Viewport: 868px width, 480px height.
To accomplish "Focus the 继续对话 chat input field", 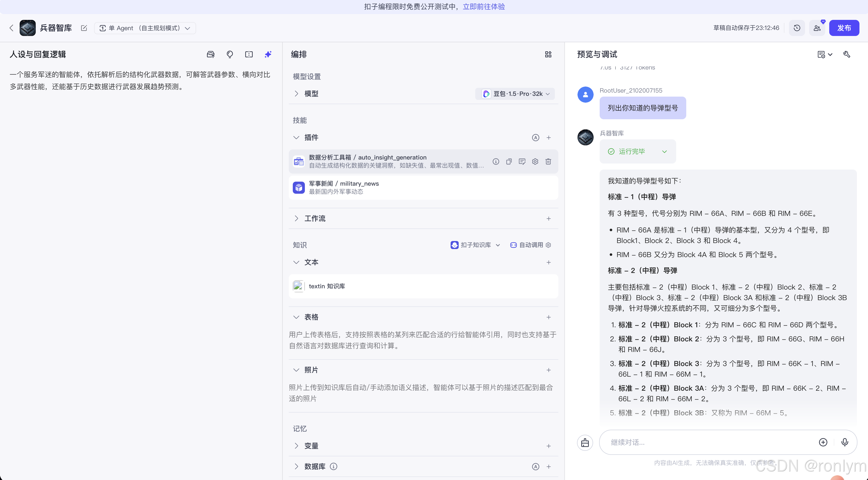I will (711, 442).
